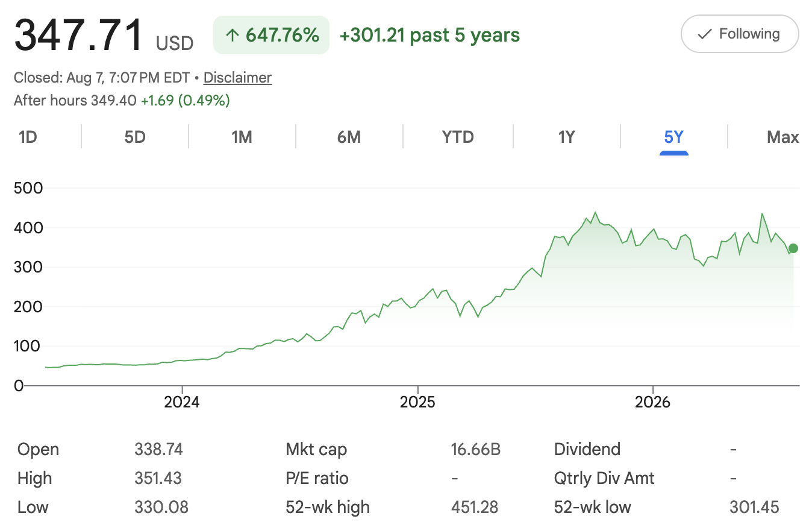Open the Disclaimer link
Image resolution: width=812 pixels, height=528 pixels.
pyautogui.click(x=237, y=78)
